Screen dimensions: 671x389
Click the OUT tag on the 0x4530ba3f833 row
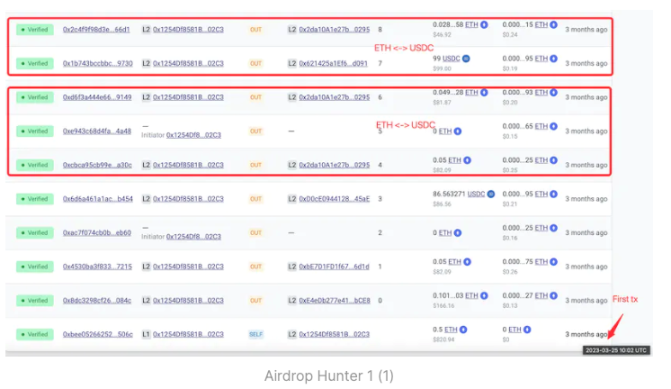256,267
